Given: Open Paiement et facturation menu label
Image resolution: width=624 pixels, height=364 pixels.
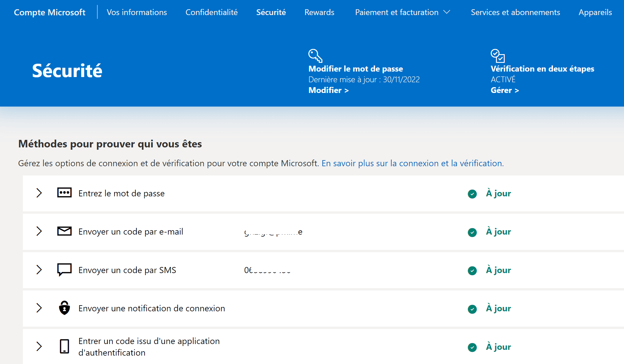Looking at the screenshot, I should (397, 12).
